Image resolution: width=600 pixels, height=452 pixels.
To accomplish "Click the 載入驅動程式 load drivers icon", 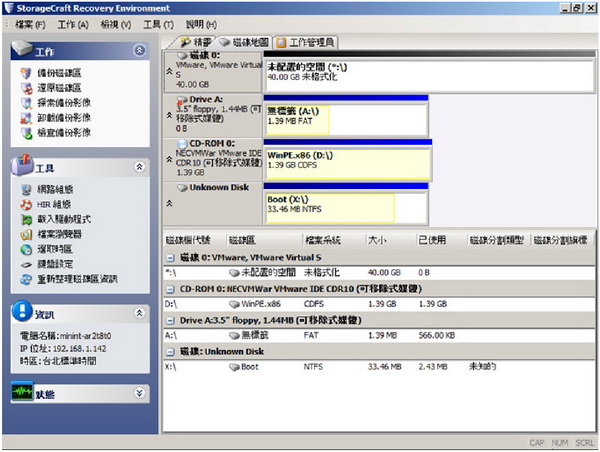I will (x=25, y=219).
